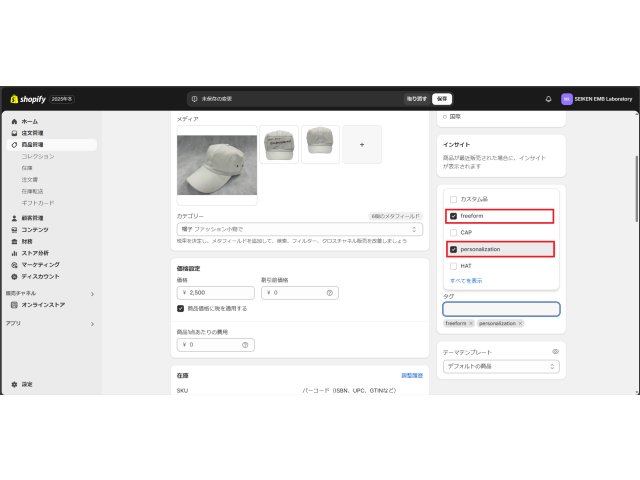Click the product tag icon
The image size is (640, 480).
pos(14,144)
